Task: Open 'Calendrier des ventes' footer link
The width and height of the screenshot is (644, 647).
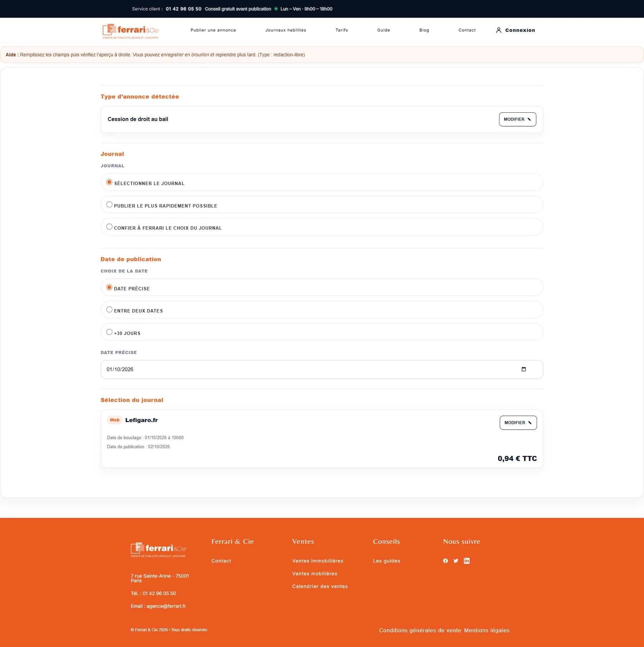Action: click(x=320, y=586)
